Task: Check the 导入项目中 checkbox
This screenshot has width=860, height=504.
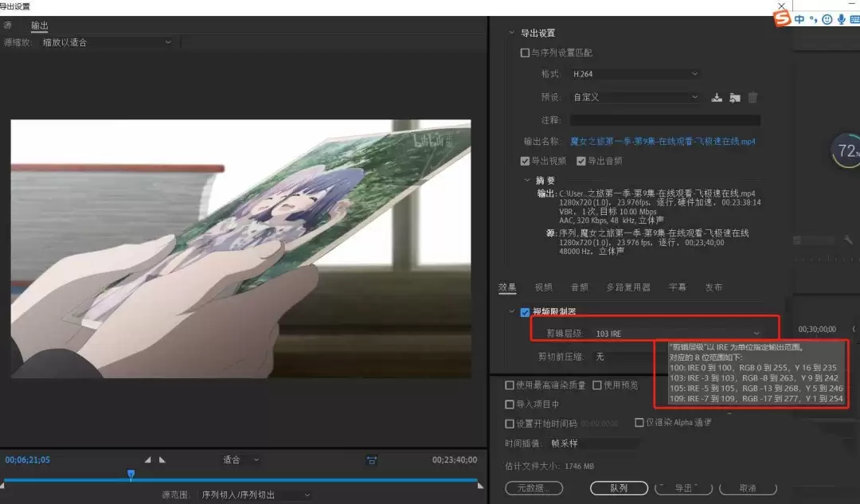Action: pyautogui.click(x=510, y=404)
